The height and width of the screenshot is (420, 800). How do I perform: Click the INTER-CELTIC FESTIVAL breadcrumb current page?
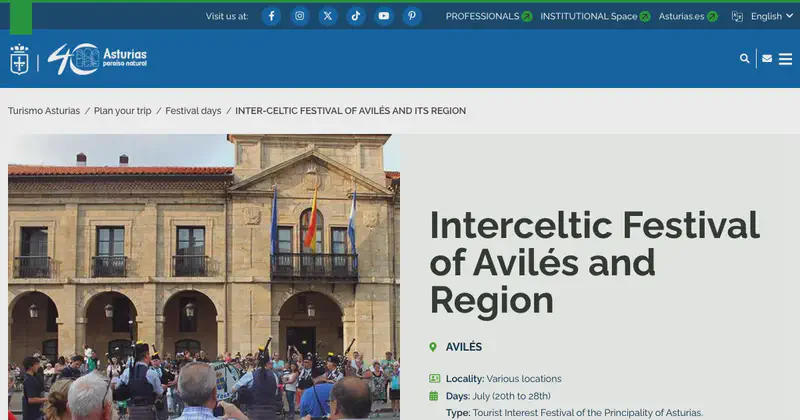pos(351,111)
